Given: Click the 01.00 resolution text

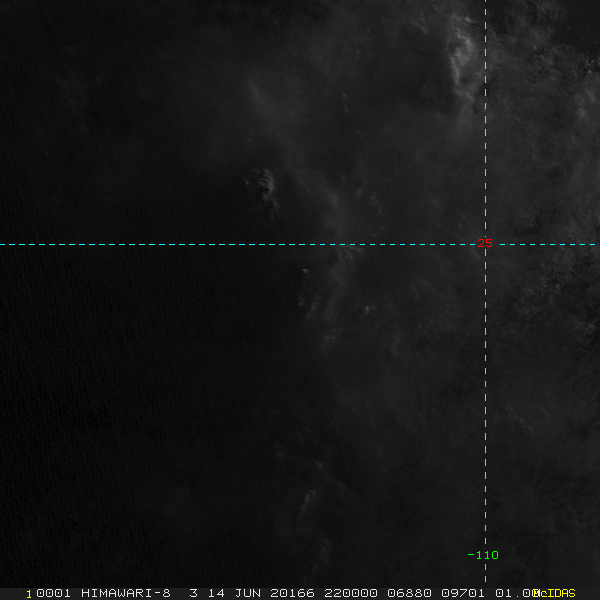Looking at the screenshot, I should coord(517,593).
